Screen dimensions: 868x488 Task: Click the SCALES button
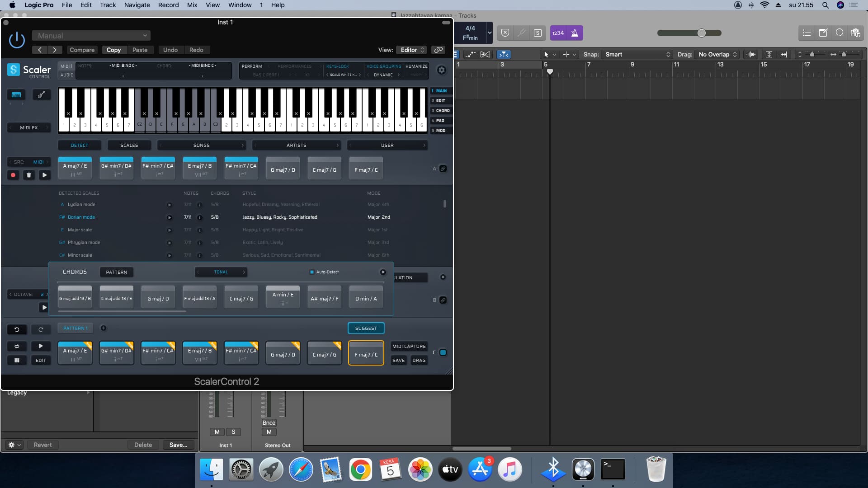pyautogui.click(x=129, y=145)
